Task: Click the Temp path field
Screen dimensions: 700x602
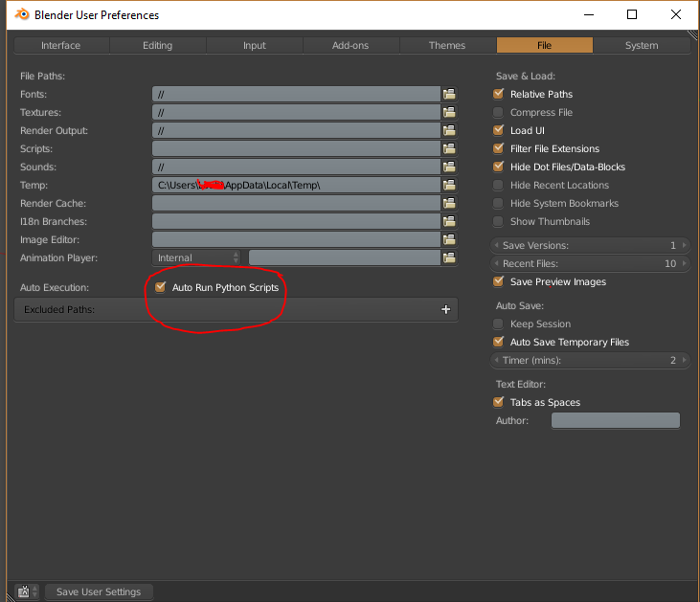Action: tap(297, 185)
